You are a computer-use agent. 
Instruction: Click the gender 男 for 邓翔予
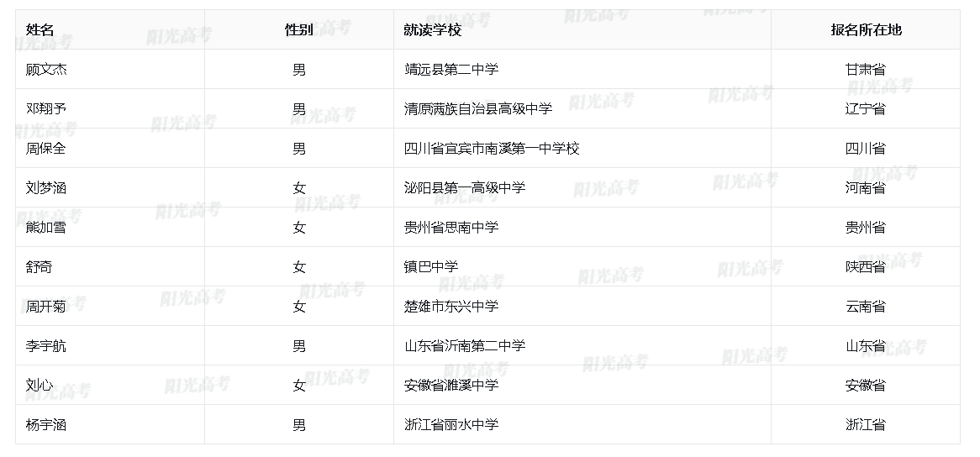click(299, 108)
